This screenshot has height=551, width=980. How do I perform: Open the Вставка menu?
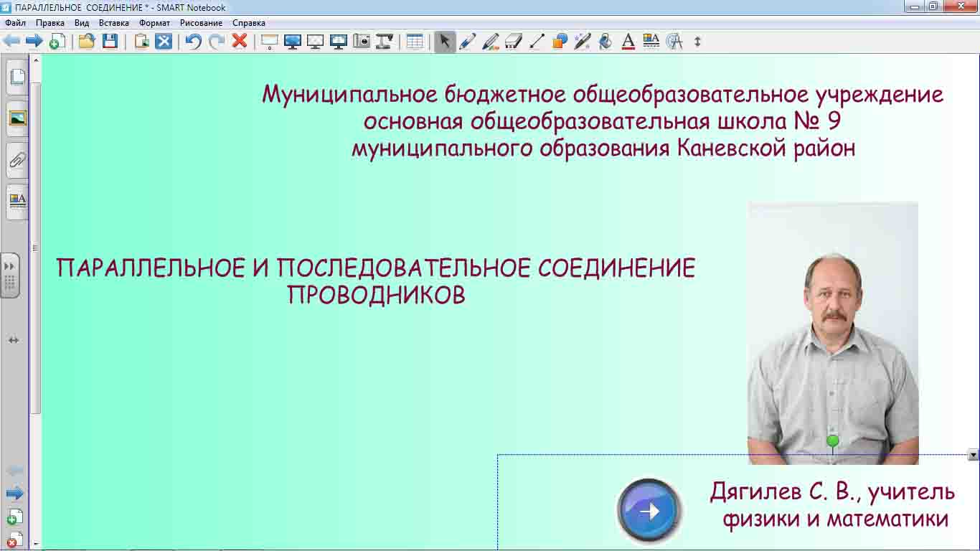114,23
